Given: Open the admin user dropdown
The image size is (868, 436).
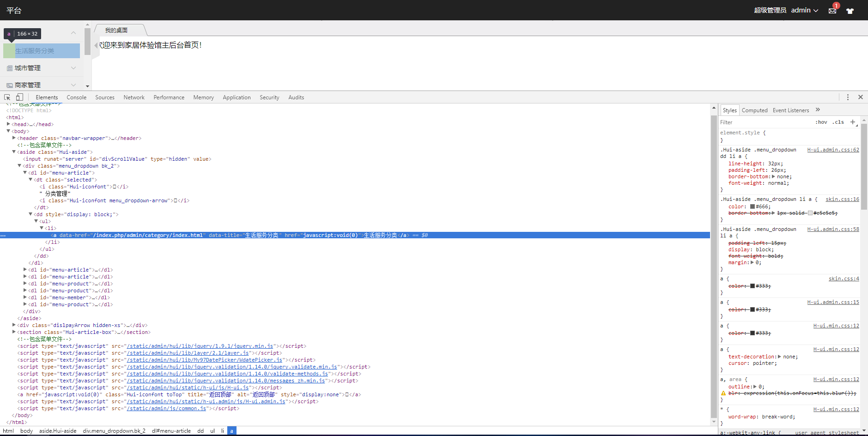Looking at the screenshot, I should click(x=805, y=10).
